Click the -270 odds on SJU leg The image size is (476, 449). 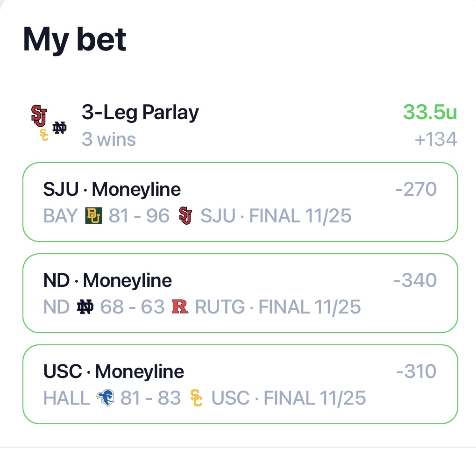click(x=416, y=189)
